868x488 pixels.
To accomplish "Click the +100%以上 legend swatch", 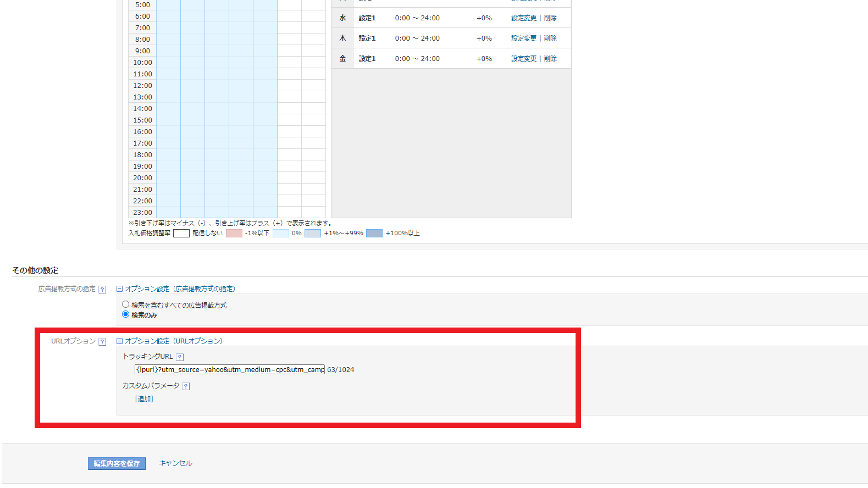I will coord(374,234).
